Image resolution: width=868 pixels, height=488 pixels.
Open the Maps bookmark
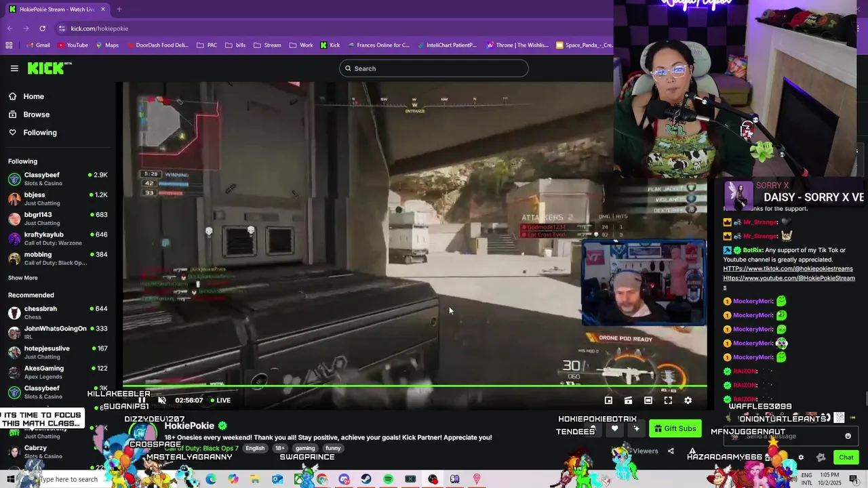(106, 45)
